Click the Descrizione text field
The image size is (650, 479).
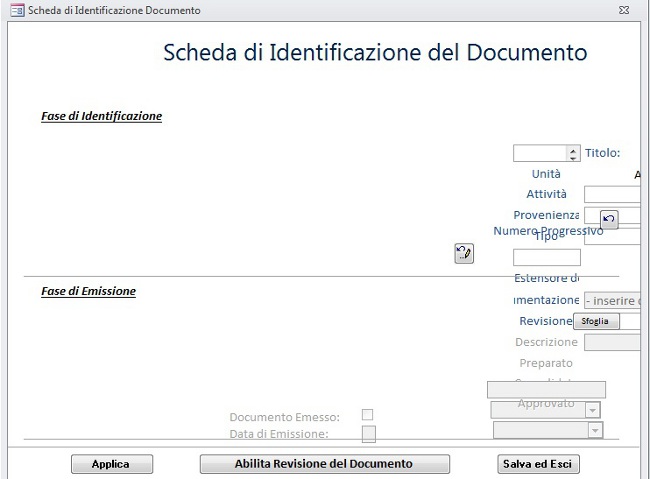(614, 342)
